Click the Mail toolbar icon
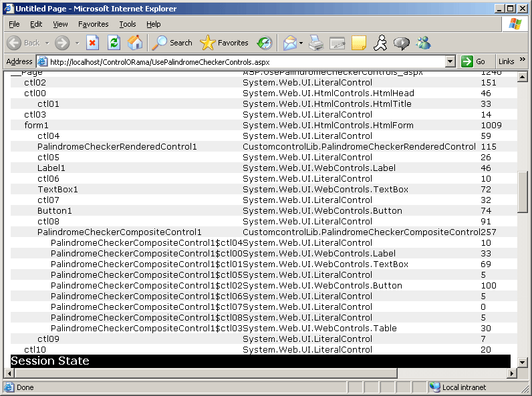 pyautogui.click(x=289, y=43)
